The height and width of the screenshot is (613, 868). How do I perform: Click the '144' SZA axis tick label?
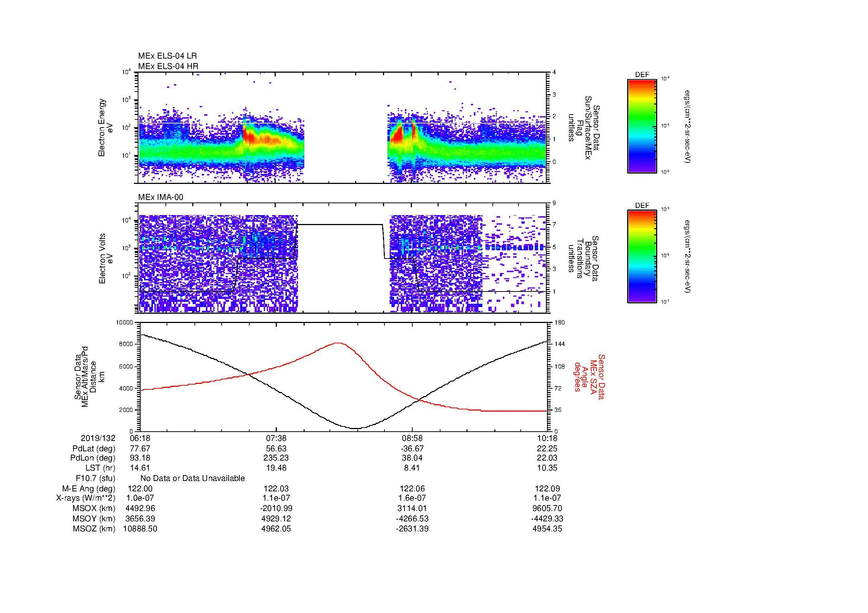coord(560,344)
